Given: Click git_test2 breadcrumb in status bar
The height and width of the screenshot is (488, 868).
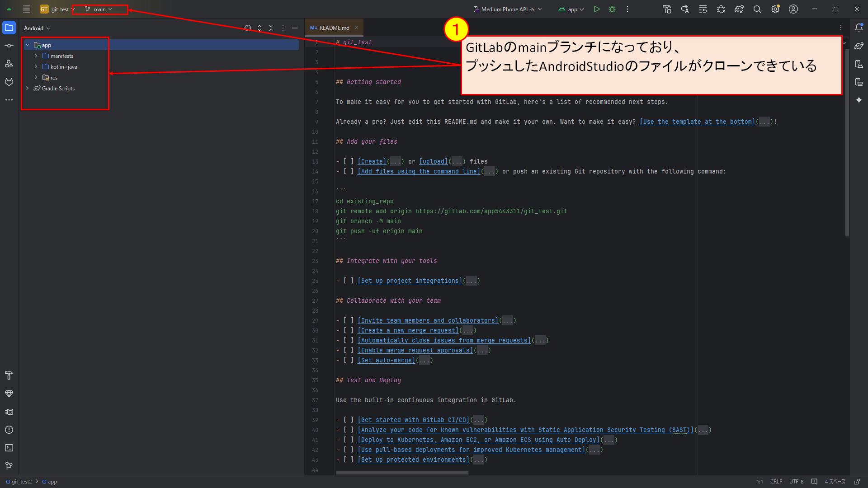Looking at the screenshot, I should pos(19,482).
